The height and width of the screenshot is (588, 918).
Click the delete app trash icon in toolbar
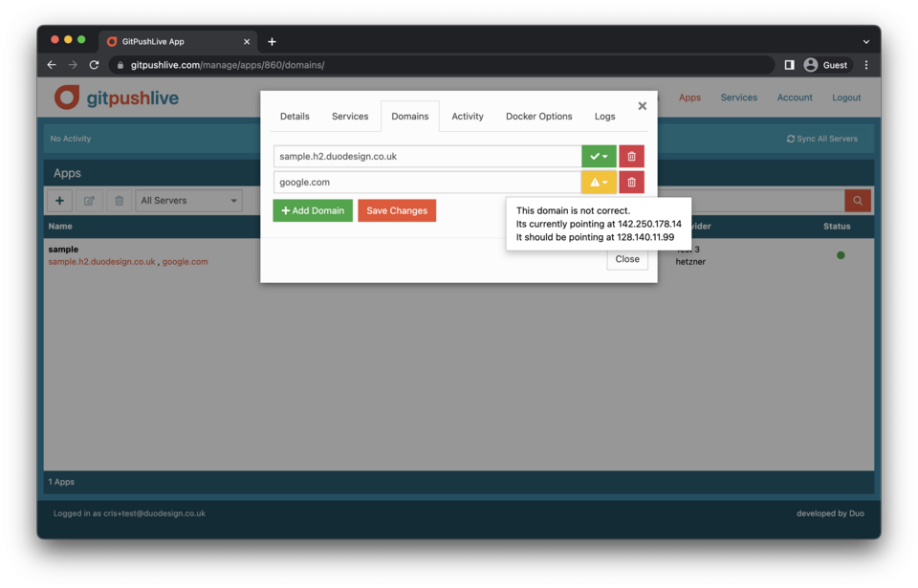[x=119, y=200]
